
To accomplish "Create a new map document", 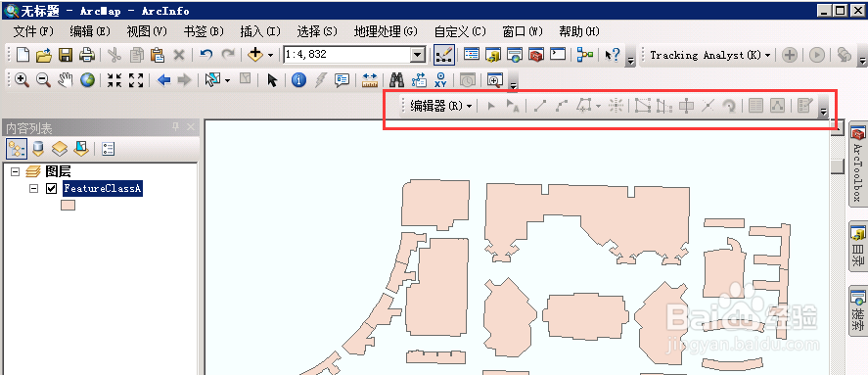I will [x=23, y=55].
